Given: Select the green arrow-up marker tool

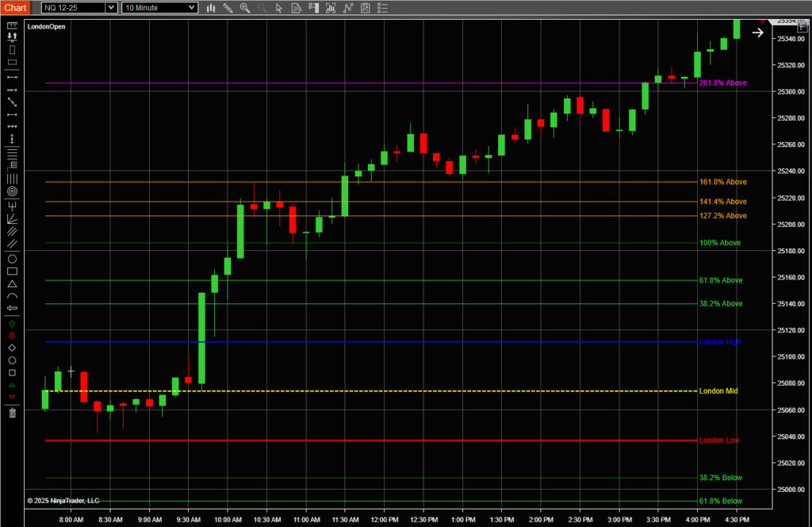Looking at the screenshot, I should (x=12, y=324).
